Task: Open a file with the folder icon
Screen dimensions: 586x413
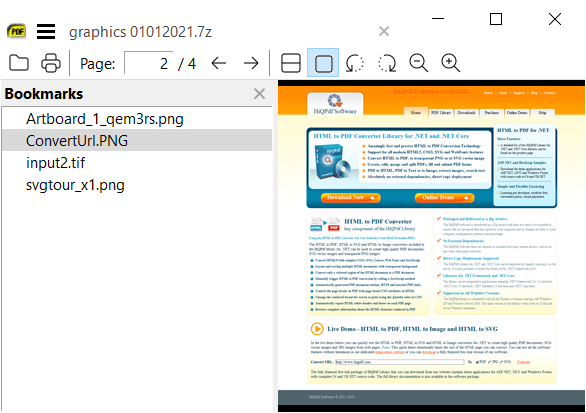Action: [x=19, y=63]
